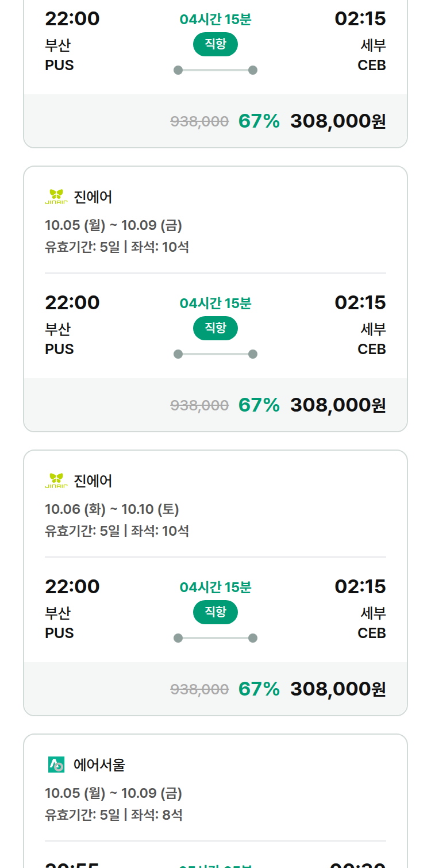Click the 진에어 name on the 10.06 (화) ~ 10.10 (토) card
The image size is (431, 868).
tap(93, 481)
